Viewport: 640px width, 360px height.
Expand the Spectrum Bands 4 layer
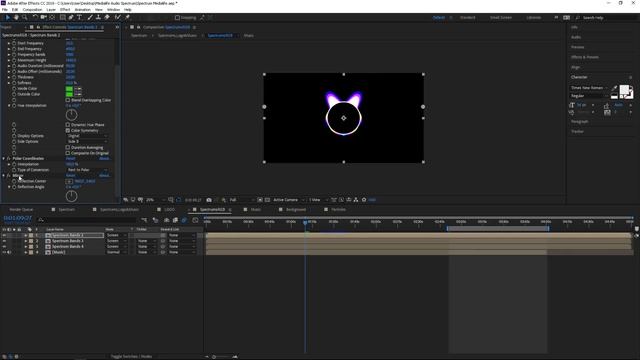click(x=25, y=247)
